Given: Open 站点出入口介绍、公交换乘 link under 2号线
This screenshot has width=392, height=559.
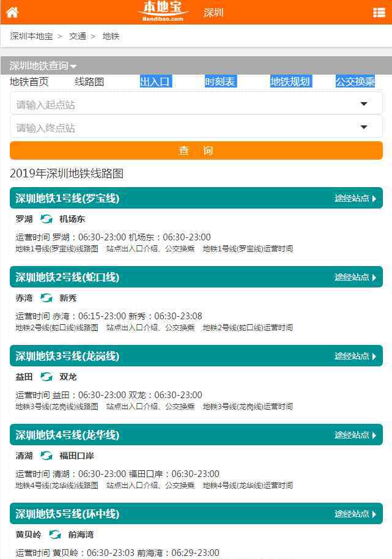Looking at the screenshot, I should pyautogui.click(x=150, y=328).
